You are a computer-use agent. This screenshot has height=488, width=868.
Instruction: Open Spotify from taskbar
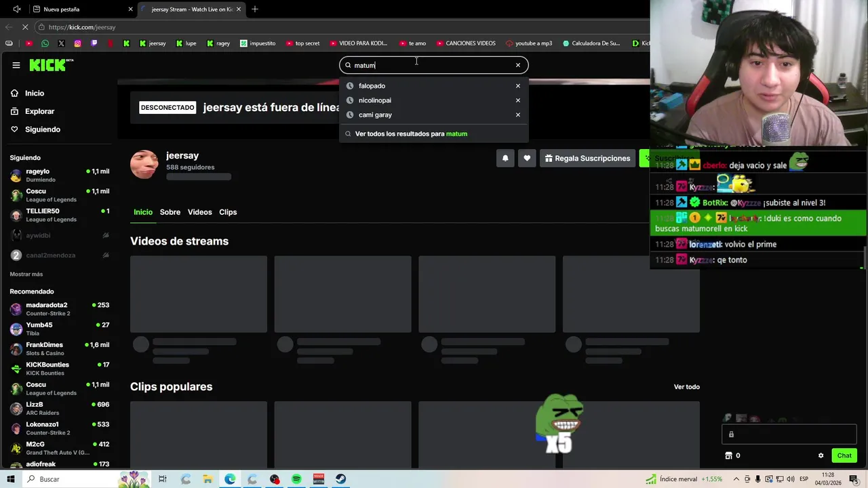[296, 479]
